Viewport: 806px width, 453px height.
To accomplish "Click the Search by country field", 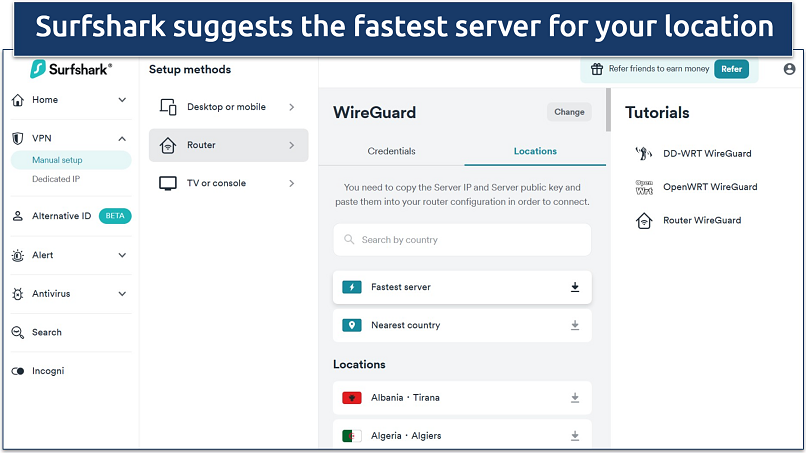I will click(462, 240).
